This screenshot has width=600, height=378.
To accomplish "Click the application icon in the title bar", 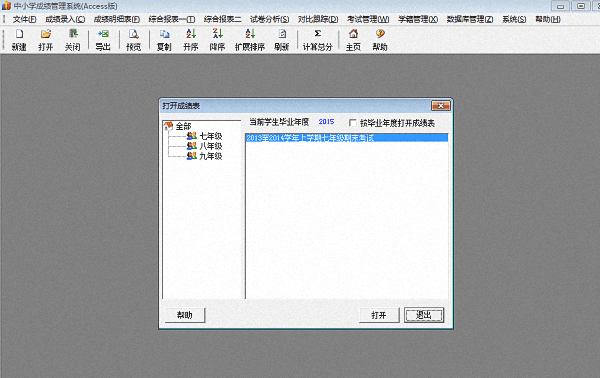I will tap(6, 6).
